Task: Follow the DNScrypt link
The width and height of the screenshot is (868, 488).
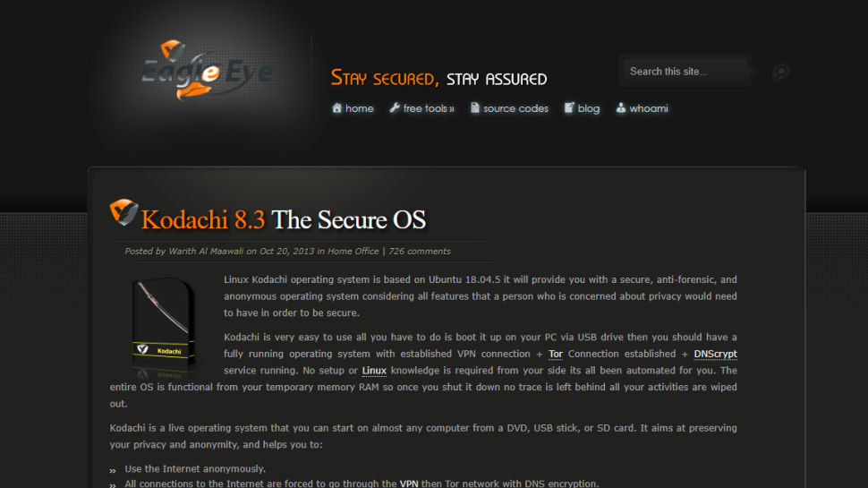Action: pos(715,354)
